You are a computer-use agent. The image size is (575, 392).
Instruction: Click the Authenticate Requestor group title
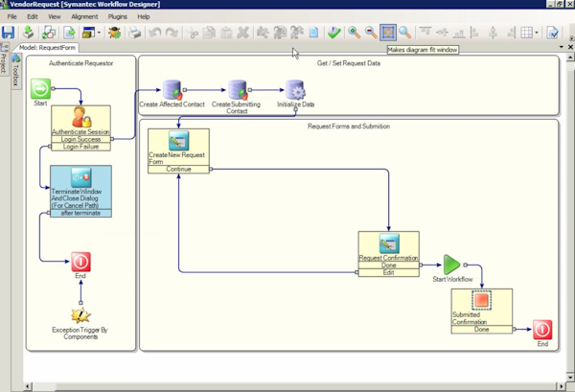pos(81,63)
